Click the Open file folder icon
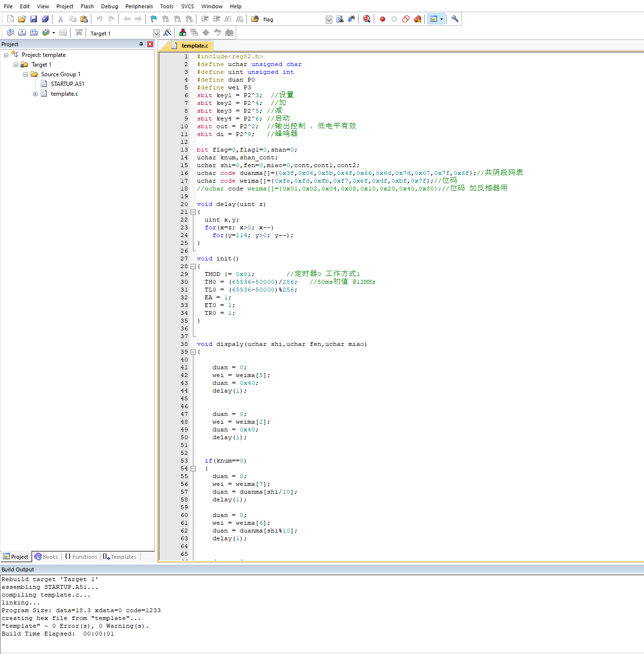 (x=22, y=19)
